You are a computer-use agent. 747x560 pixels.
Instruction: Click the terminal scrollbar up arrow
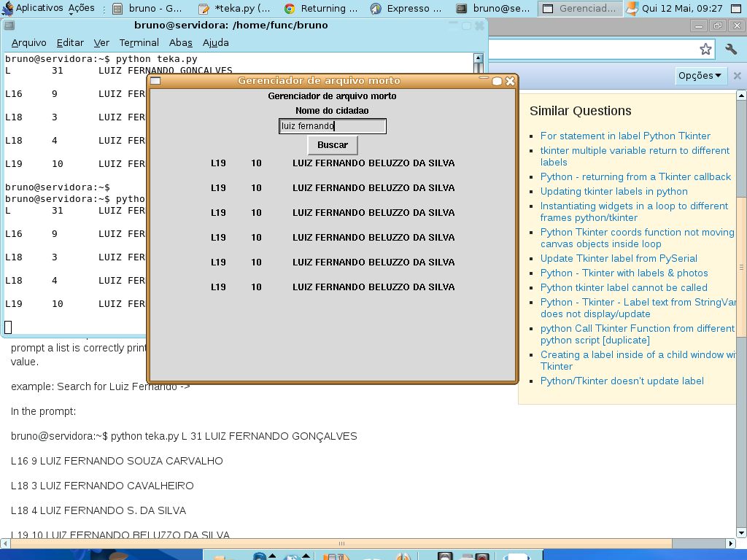click(x=479, y=58)
